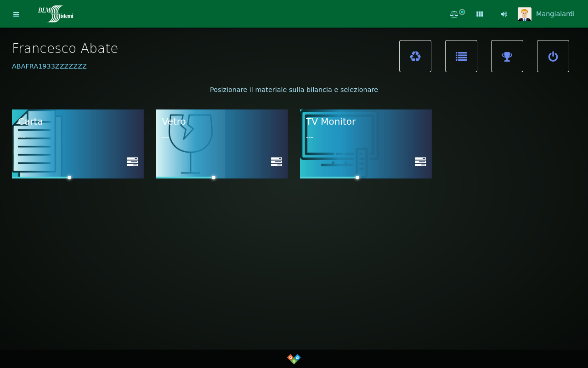The image size is (588, 368).
Task: Toggle the sound volume icon
Action: [504, 14]
